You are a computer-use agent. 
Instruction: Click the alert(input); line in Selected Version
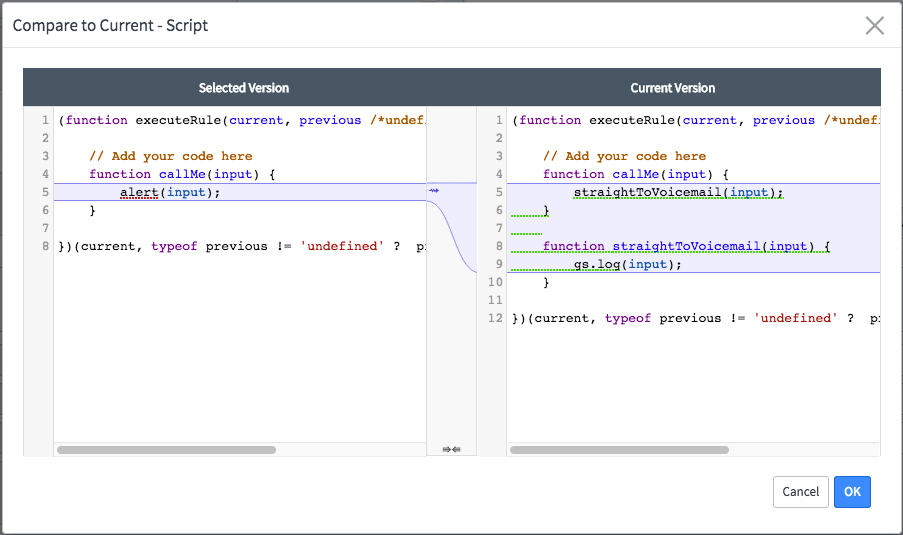tap(170, 192)
